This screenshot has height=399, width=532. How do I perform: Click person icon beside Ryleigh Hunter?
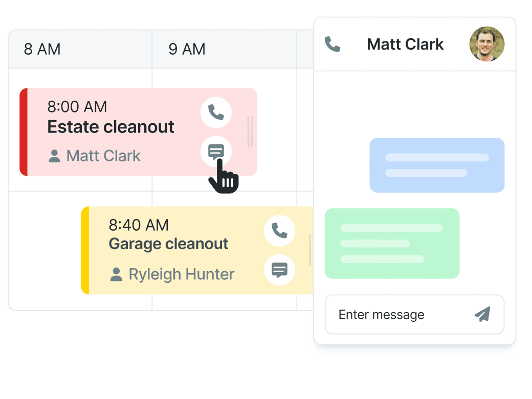pyautogui.click(x=117, y=275)
